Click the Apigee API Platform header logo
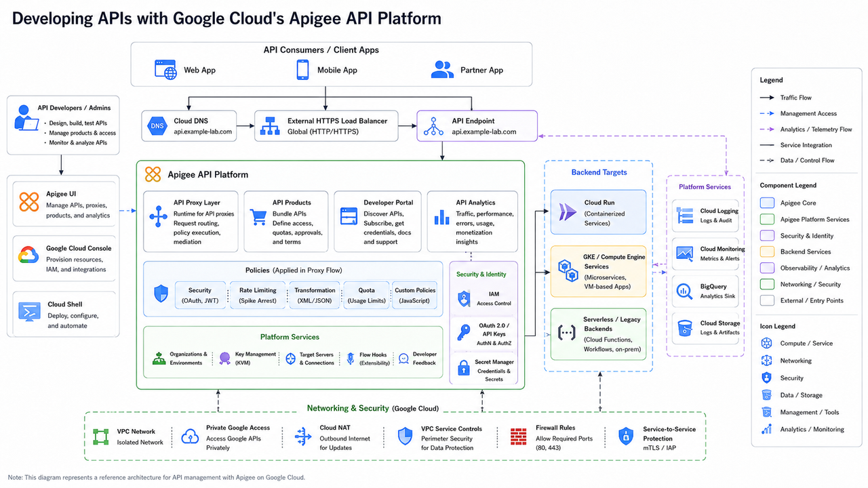 (x=153, y=174)
